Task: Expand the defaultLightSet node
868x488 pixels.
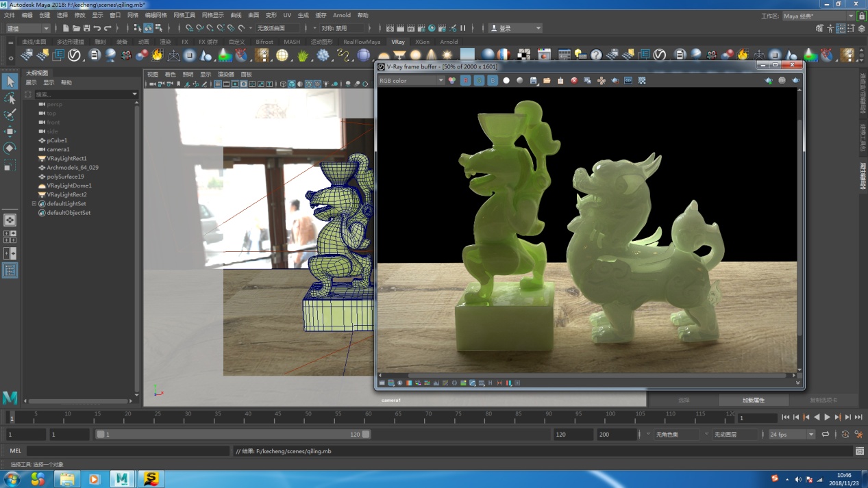Action: tap(34, 203)
